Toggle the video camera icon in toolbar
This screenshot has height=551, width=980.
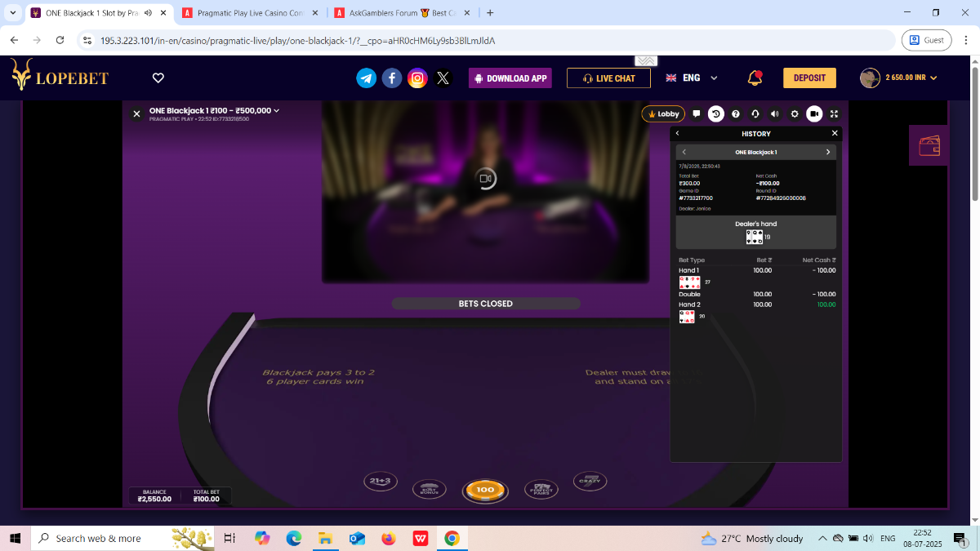[814, 114]
